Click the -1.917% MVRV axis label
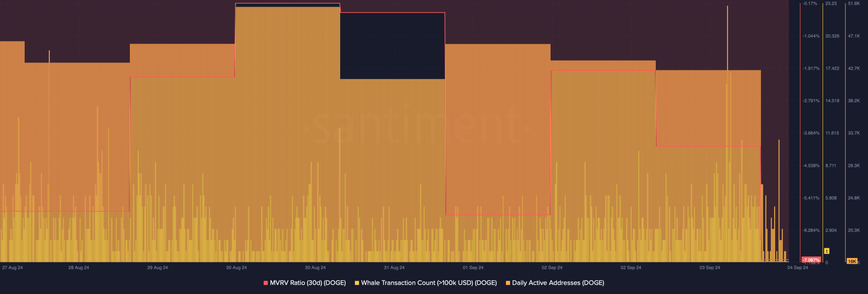This screenshot has width=868, height=294. [811, 68]
